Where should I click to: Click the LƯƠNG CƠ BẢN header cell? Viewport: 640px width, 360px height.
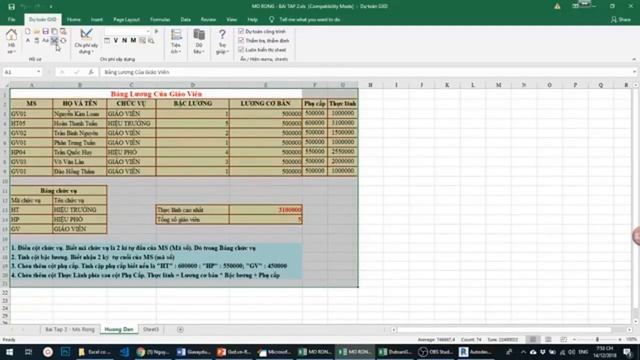(265, 104)
